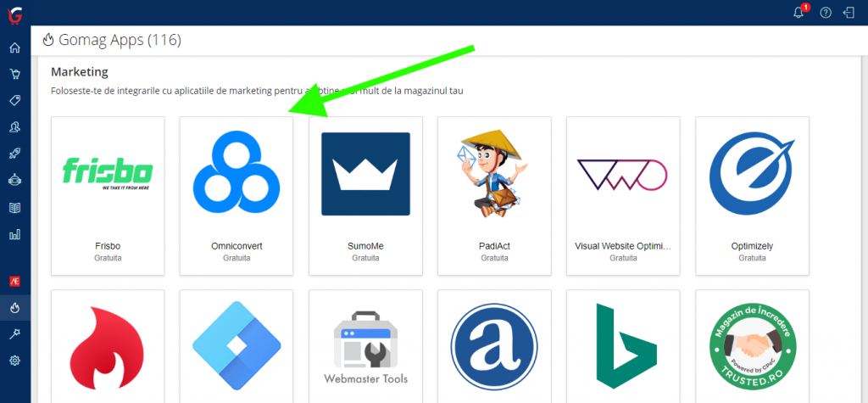The image size is (868, 403).
Task: Open the red flame app card
Action: (x=108, y=346)
